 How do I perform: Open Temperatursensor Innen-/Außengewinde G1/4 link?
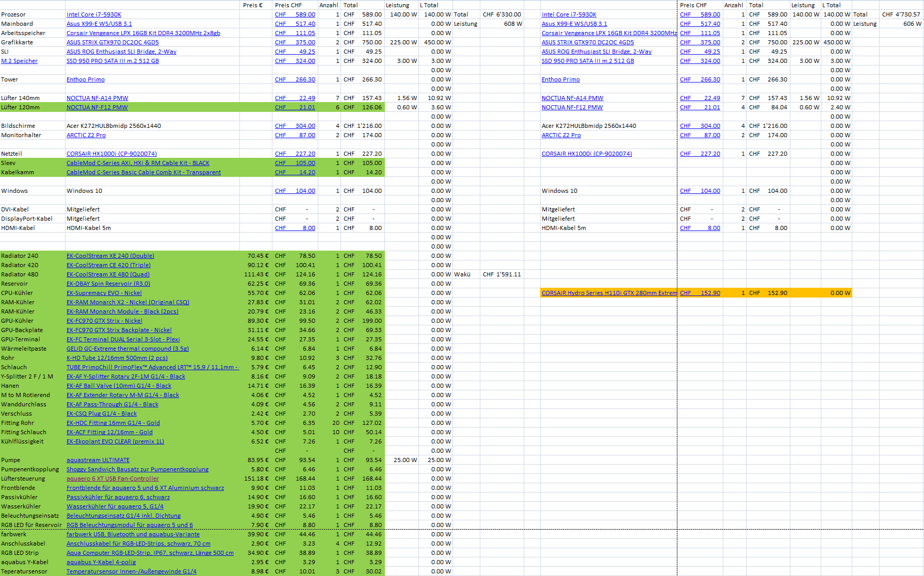(132, 571)
